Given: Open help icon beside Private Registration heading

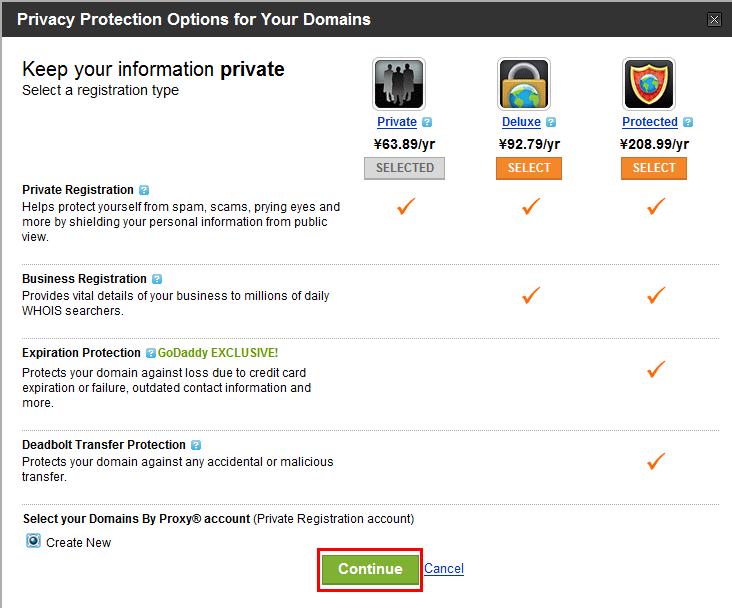Looking at the screenshot, I should tap(144, 190).
